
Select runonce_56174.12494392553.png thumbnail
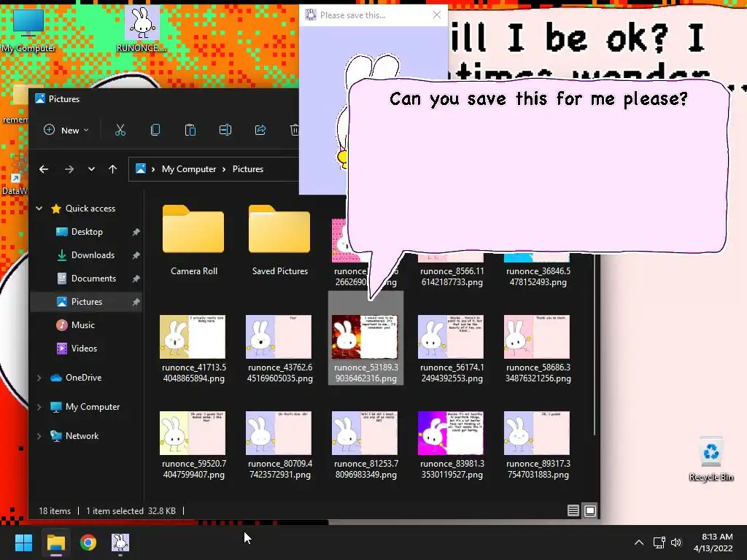tap(451, 337)
